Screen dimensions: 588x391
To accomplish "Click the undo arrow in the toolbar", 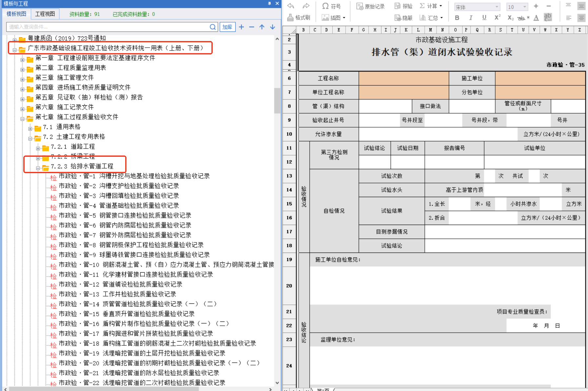I will pyautogui.click(x=291, y=6).
